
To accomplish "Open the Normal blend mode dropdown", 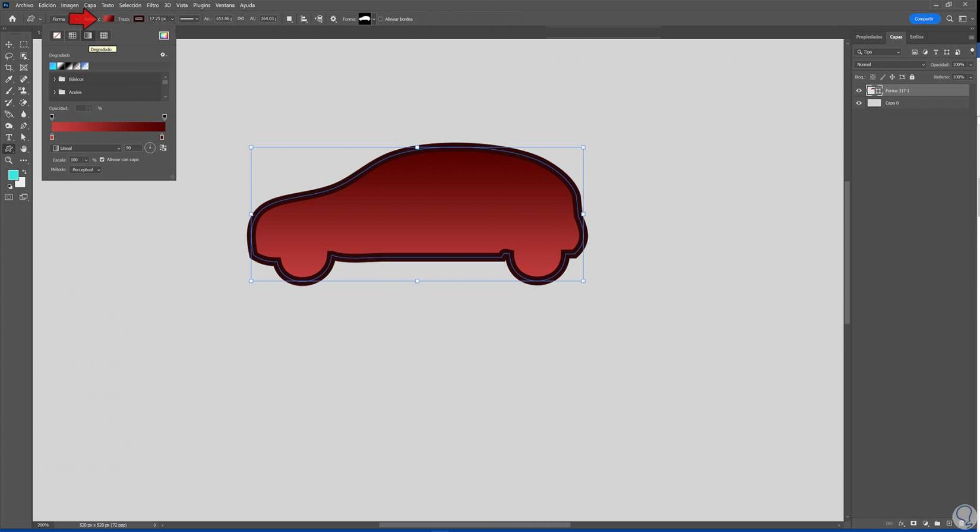I will coord(890,65).
